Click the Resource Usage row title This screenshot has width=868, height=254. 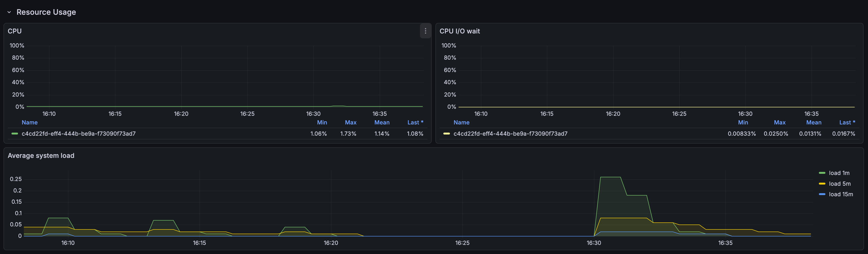point(46,12)
